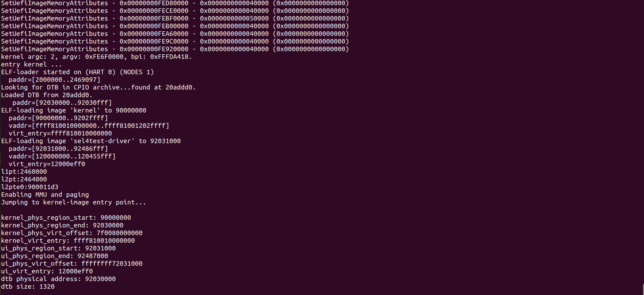
Task: Click the SetUefiImageMemoryAttributes line with 0x00000000FECE0000
Action: click(x=175, y=11)
